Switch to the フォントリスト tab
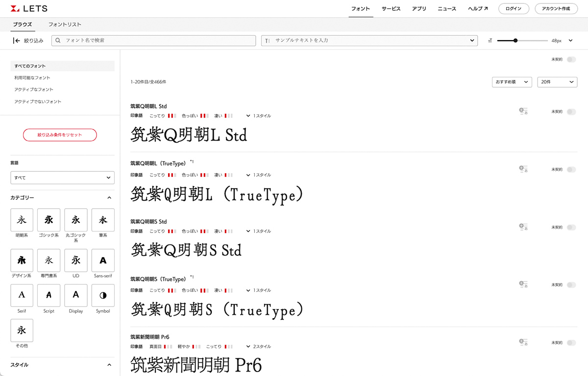 click(65, 24)
